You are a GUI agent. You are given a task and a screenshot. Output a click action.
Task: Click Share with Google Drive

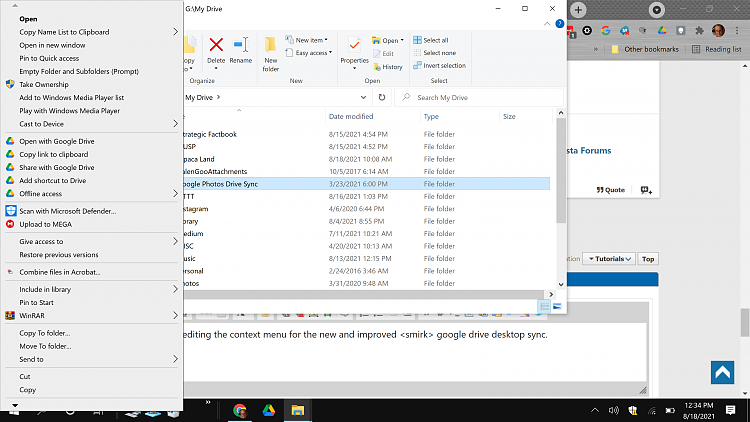[56, 167]
